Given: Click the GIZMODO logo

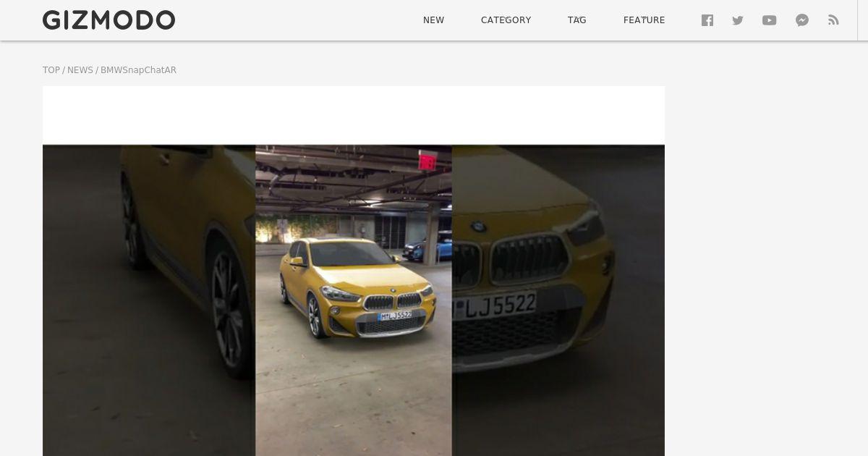Looking at the screenshot, I should click(109, 20).
